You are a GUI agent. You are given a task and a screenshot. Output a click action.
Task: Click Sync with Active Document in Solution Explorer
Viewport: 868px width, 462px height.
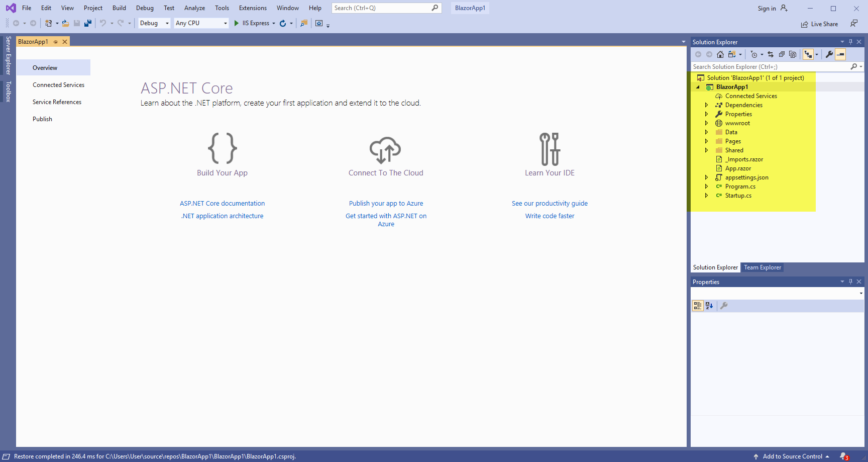tap(771, 54)
